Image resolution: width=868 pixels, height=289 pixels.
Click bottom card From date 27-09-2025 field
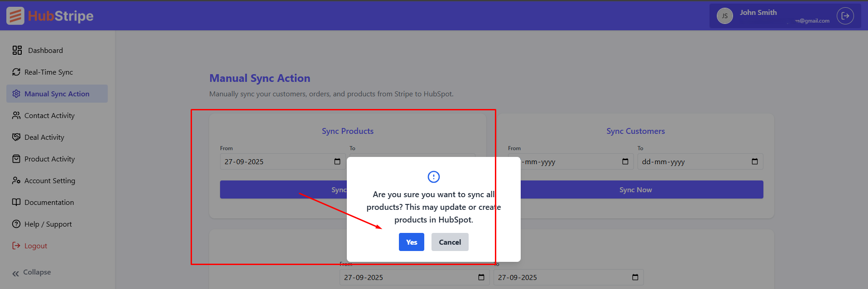pyautogui.click(x=414, y=277)
